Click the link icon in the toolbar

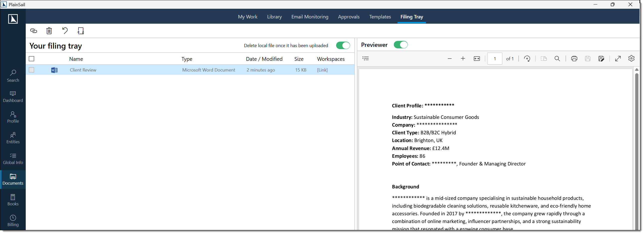33,31
